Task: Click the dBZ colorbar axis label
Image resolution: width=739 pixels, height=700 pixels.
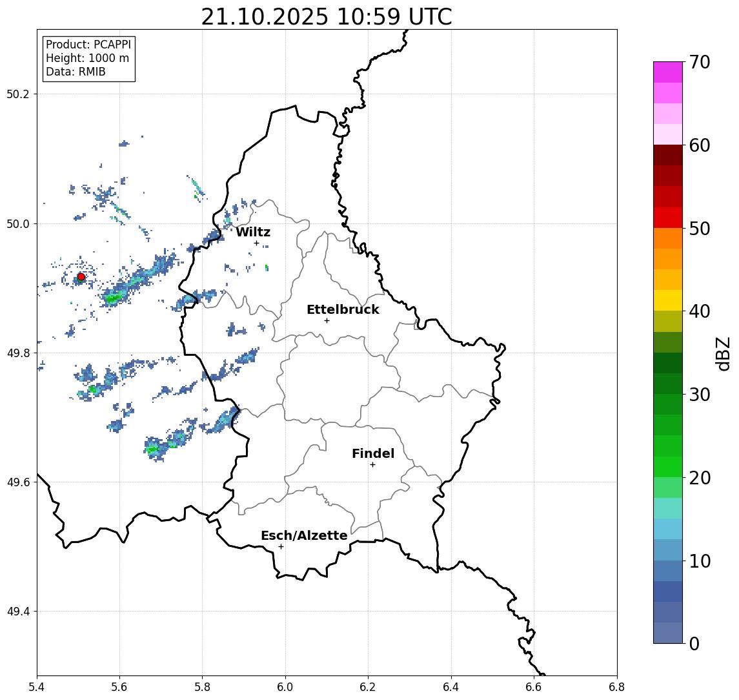Action: tap(723, 354)
